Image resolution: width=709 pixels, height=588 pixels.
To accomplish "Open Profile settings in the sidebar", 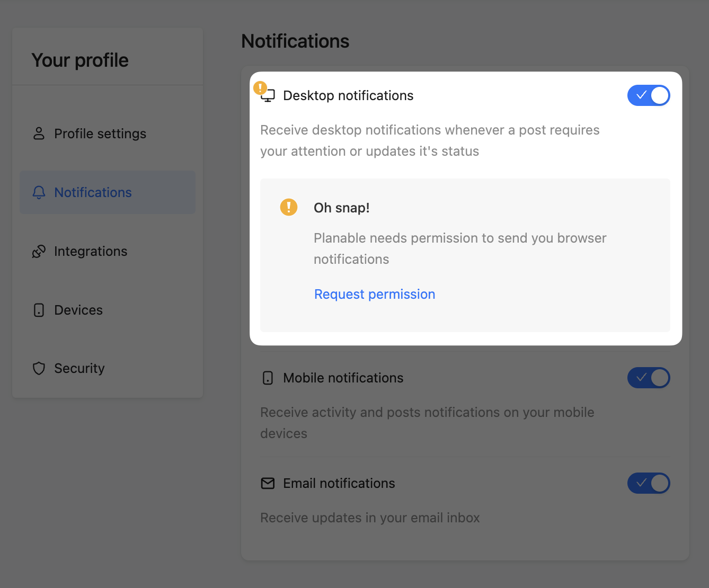I will point(100,133).
